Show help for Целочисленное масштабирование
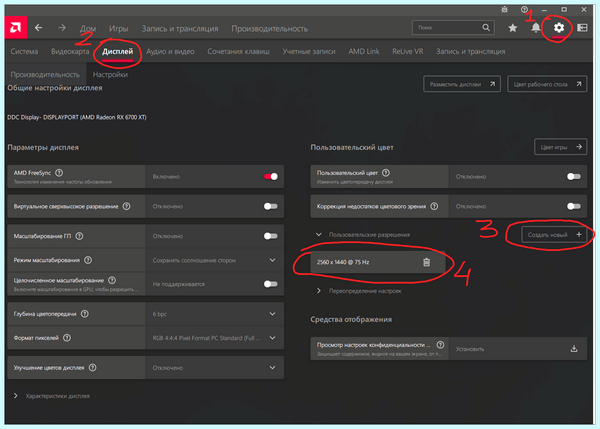The image size is (600, 429). 112,281
